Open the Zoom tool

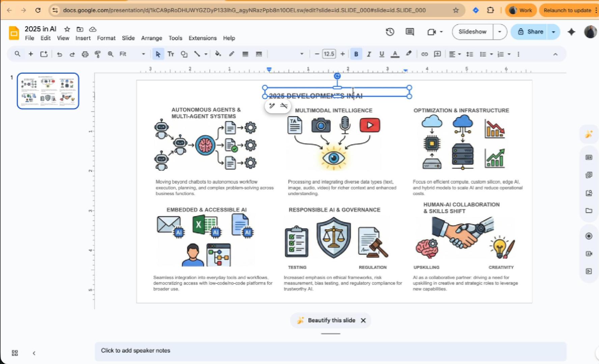(x=110, y=54)
